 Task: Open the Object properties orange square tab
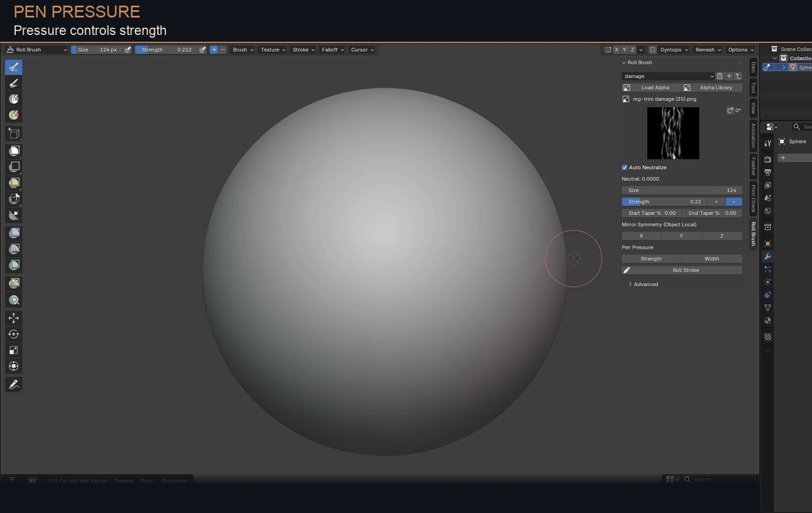767,244
